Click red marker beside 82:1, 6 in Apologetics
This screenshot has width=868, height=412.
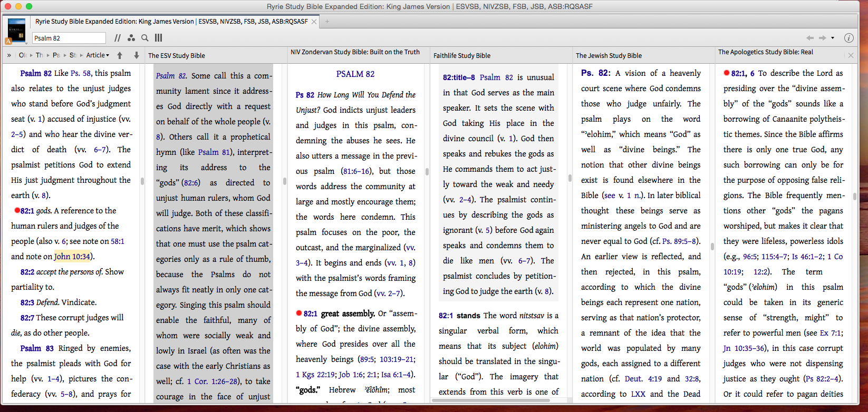pos(727,73)
